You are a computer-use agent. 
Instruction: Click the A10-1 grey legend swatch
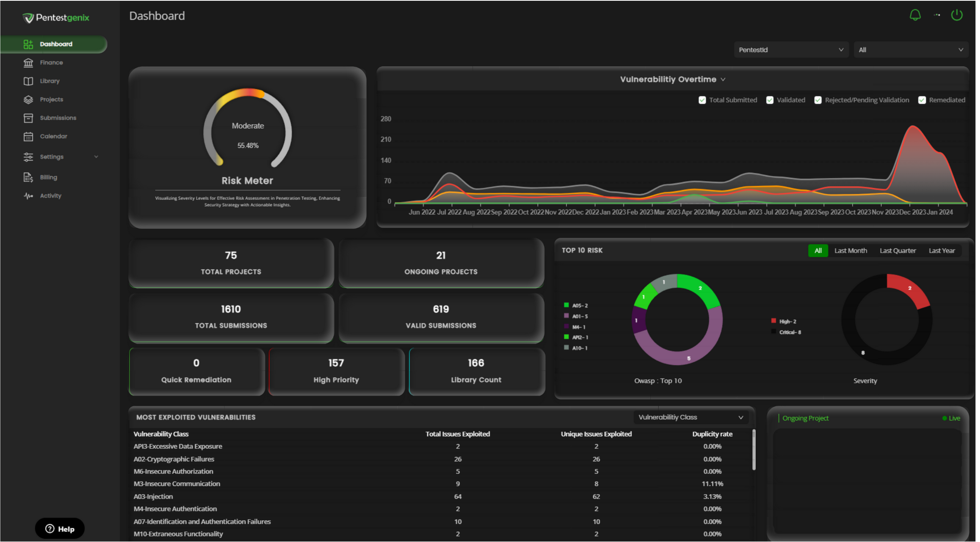click(x=566, y=348)
